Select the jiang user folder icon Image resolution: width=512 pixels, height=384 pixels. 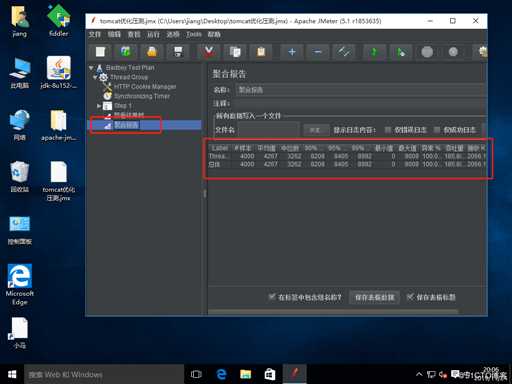(x=20, y=20)
